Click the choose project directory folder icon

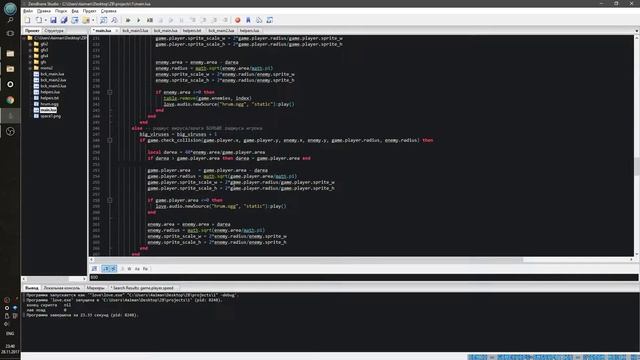click(85, 20)
